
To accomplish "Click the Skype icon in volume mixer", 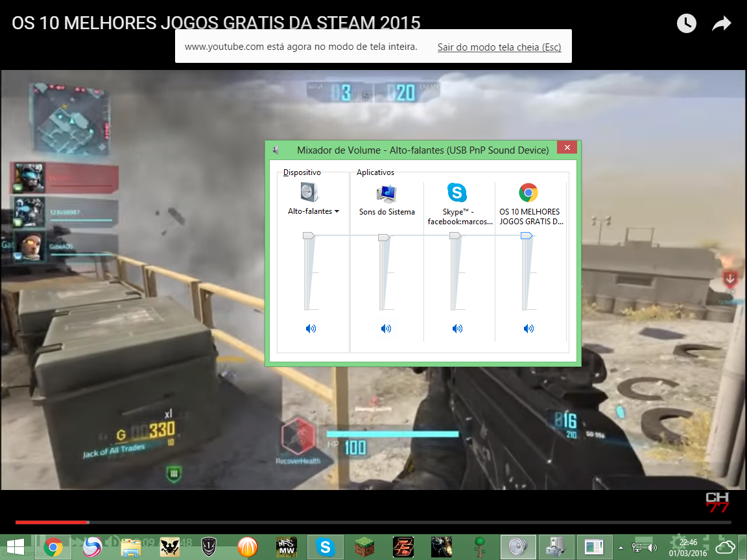I will tap(457, 192).
